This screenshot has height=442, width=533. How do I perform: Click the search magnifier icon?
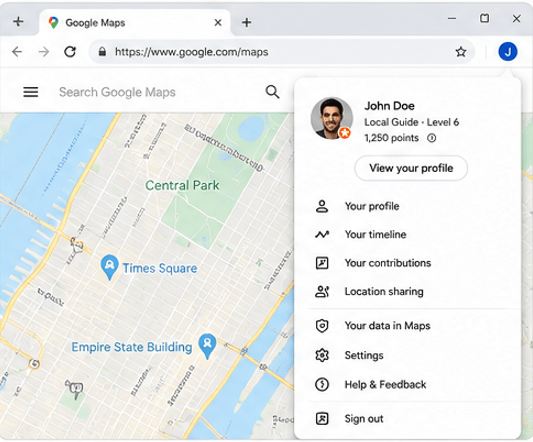point(272,92)
